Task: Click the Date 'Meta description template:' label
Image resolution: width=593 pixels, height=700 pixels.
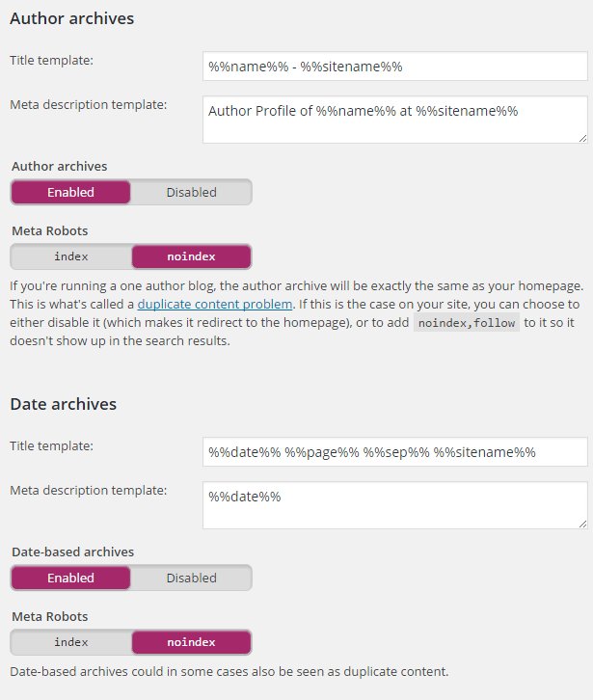Action: click(x=89, y=490)
